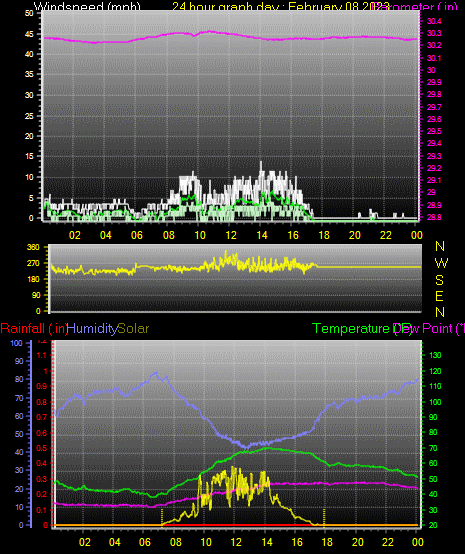Click the Windspeed (mph) axis title
Image resolution: width=465 pixels, height=554 pixels.
[87, 6]
